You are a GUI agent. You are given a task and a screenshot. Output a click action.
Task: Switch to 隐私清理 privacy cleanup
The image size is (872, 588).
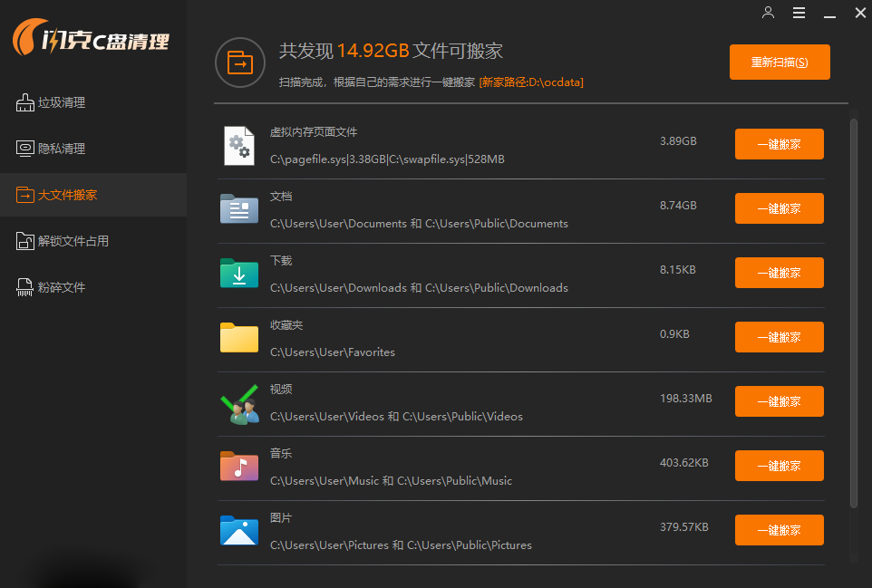(x=62, y=149)
